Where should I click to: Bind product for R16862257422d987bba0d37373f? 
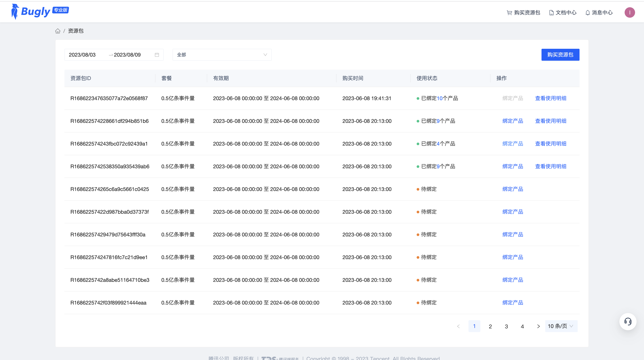pos(512,212)
